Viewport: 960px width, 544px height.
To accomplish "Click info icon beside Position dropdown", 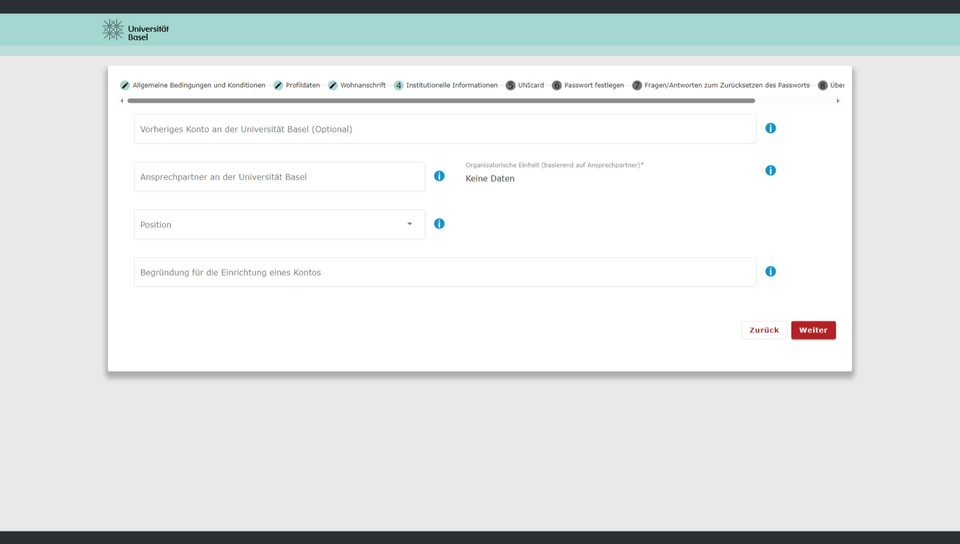I will [439, 224].
